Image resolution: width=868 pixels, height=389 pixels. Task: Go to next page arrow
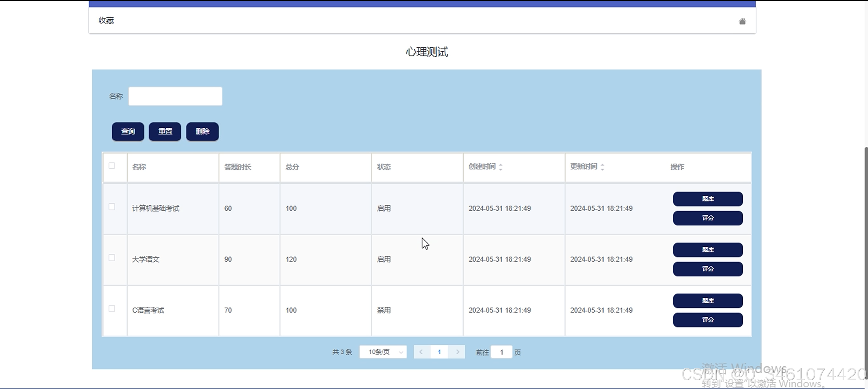(457, 352)
